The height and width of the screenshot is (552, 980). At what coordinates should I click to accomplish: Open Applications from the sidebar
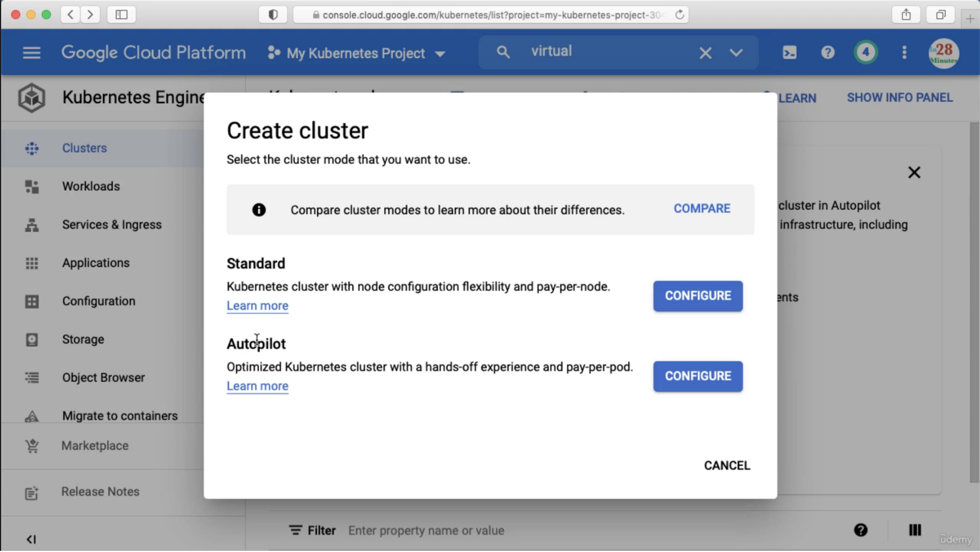pos(96,263)
